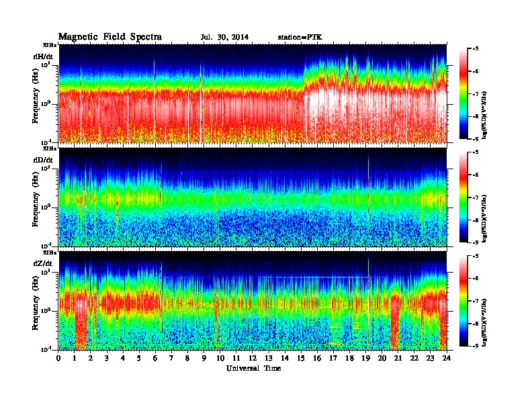The width and height of the screenshot is (532, 411).
Task: Click hour 20 on the Universal Time axis
Action: click(382, 359)
